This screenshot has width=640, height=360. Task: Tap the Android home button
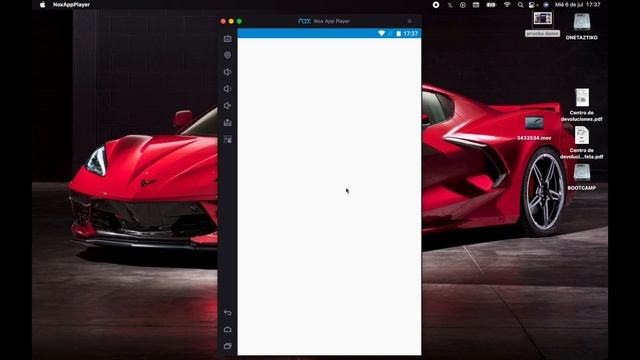point(228,329)
